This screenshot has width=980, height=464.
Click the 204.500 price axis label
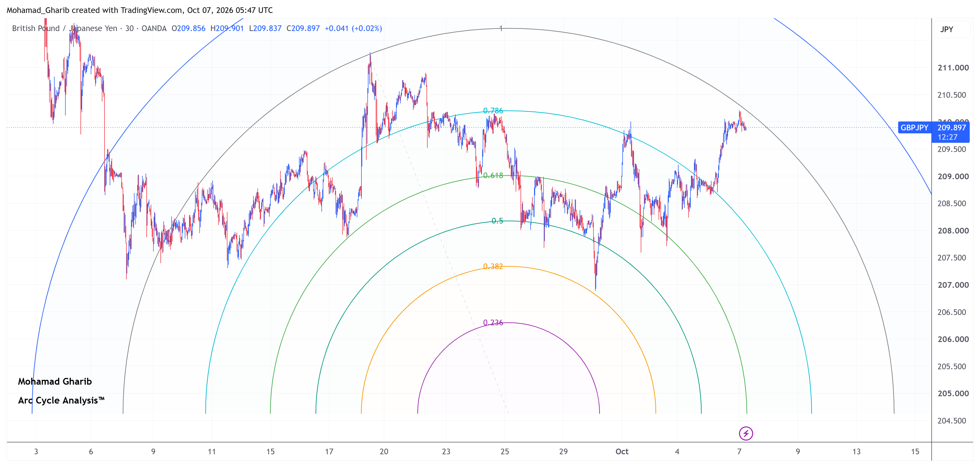click(952, 421)
